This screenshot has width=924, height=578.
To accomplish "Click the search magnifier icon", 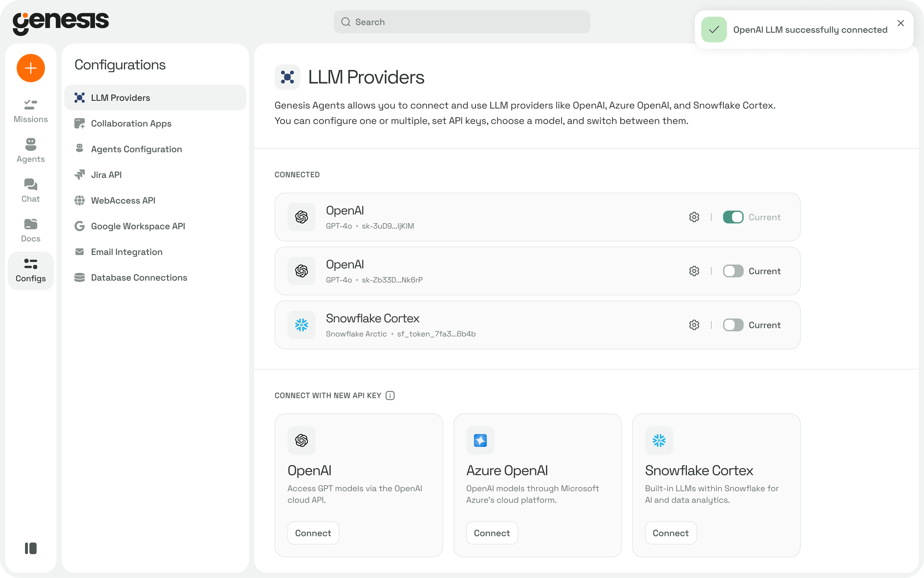I will [x=346, y=22].
